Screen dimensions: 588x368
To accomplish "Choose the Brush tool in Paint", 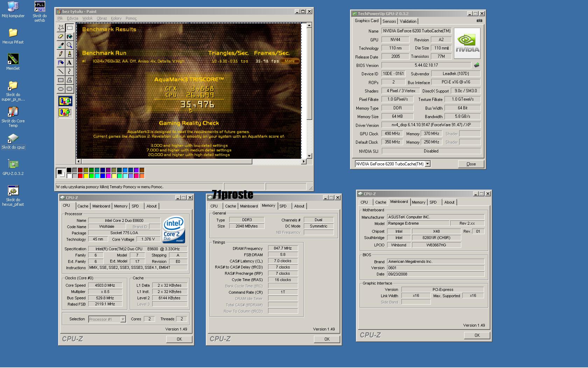I will (x=70, y=54).
